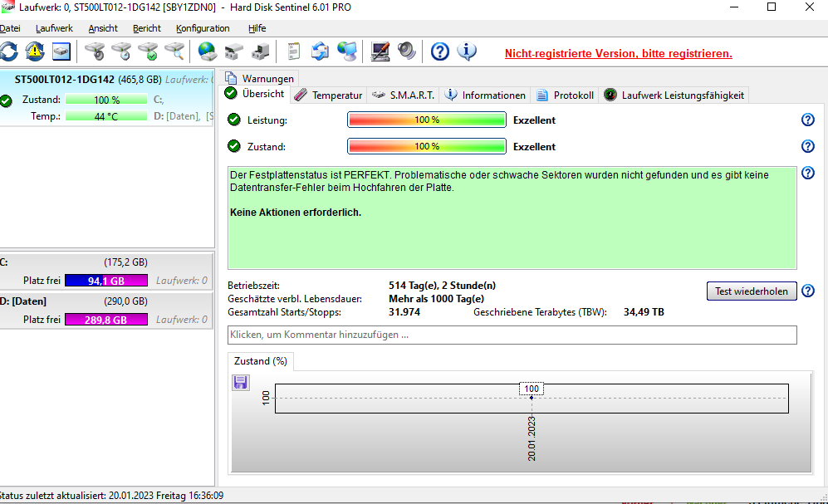Click the 514 Tag(e), 2 Stunde(n) value
828x504 pixels.
tap(442, 286)
